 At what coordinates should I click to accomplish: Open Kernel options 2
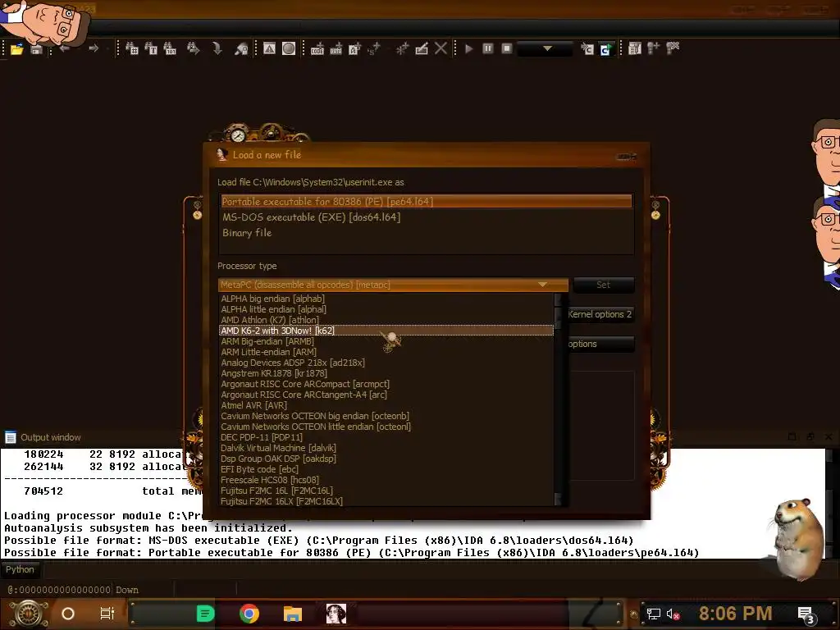(600, 314)
